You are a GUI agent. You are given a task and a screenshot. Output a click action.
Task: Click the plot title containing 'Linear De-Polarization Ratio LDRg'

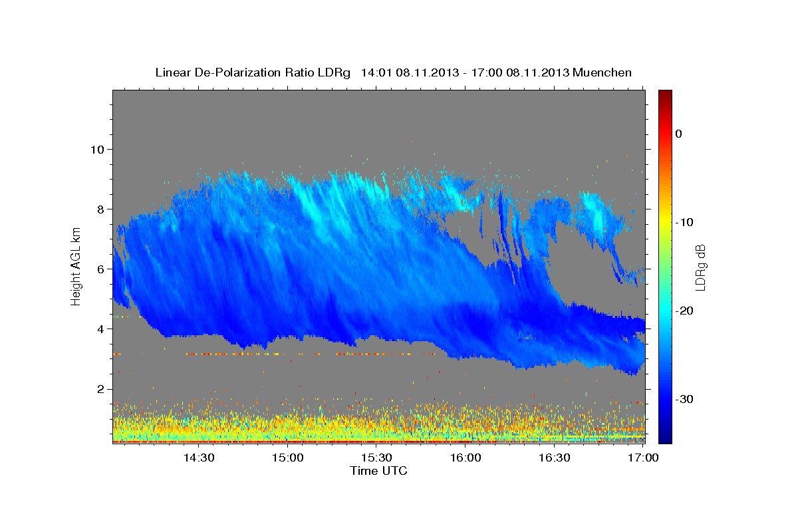393,72
